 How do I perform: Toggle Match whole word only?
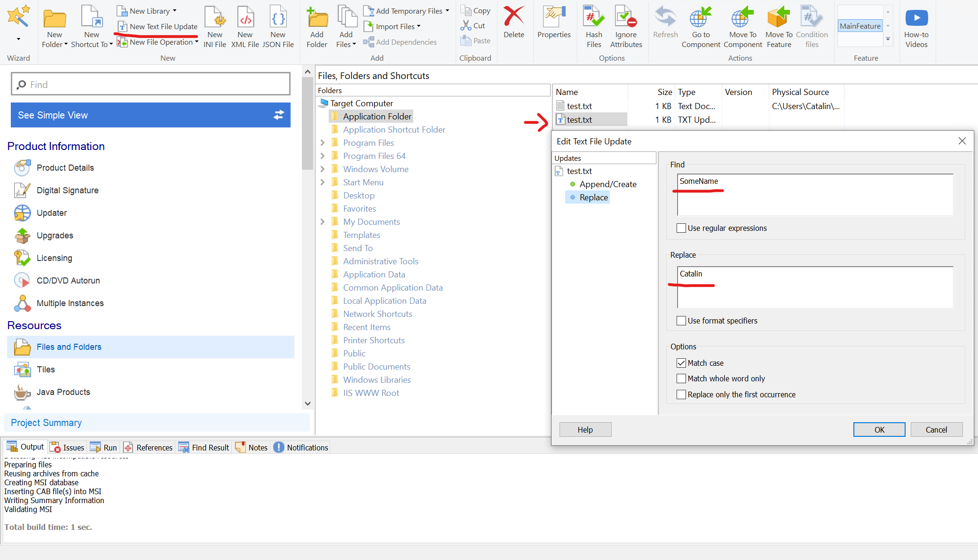tap(680, 378)
